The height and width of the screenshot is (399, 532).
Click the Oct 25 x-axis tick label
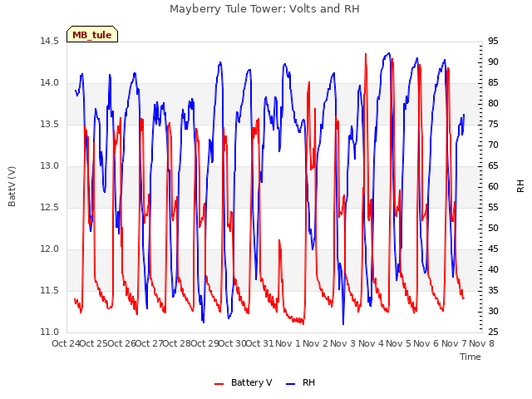tap(94, 343)
